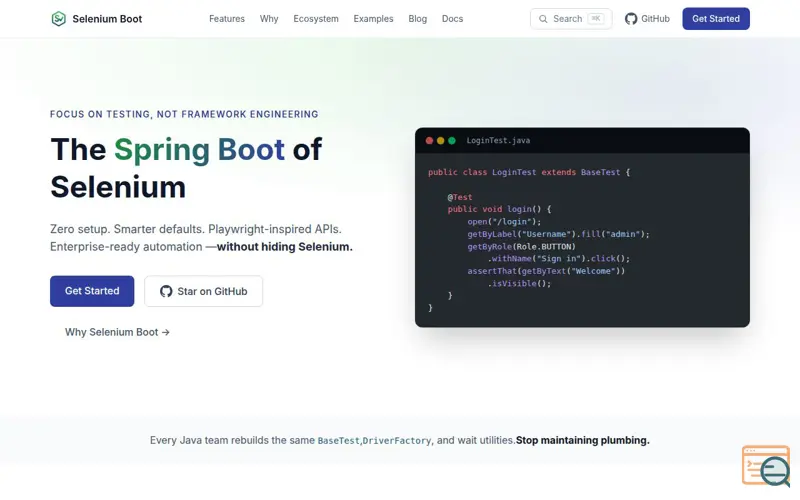800x500 pixels.
Task: Click the green dot in the code window
Action: pyautogui.click(x=452, y=140)
